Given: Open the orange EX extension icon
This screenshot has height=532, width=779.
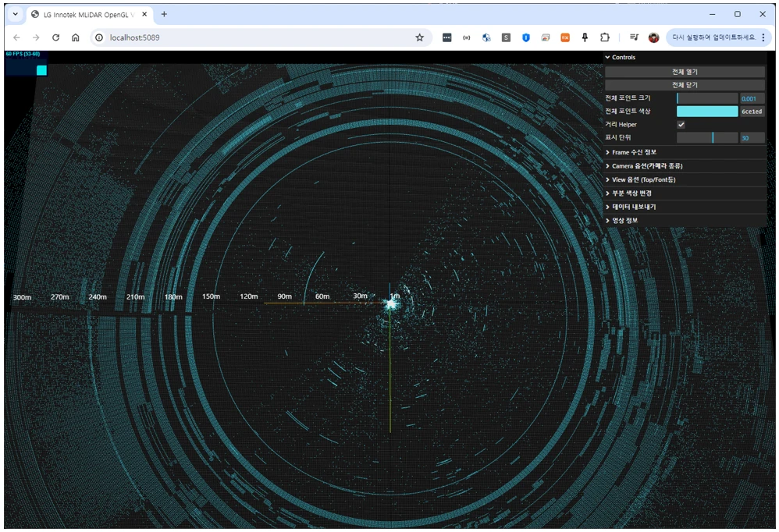Looking at the screenshot, I should point(565,37).
